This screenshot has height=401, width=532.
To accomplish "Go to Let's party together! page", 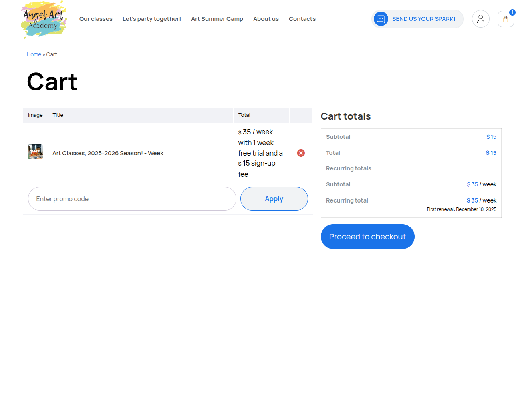I will 151,19.
